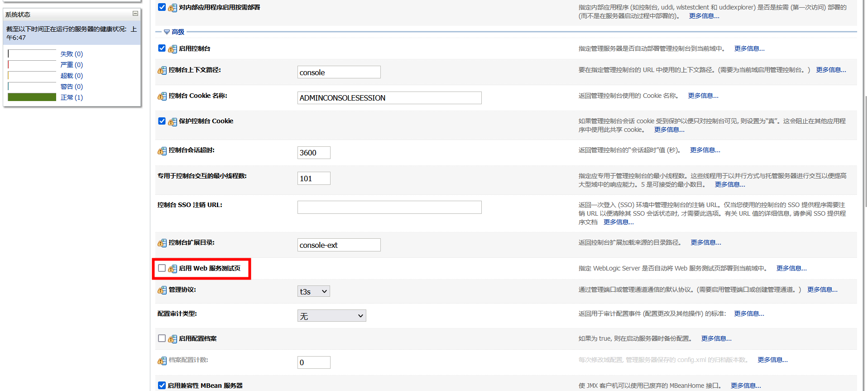Click icon beside 控制台扩展目录
The height and width of the screenshot is (391, 868).
(x=162, y=243)
